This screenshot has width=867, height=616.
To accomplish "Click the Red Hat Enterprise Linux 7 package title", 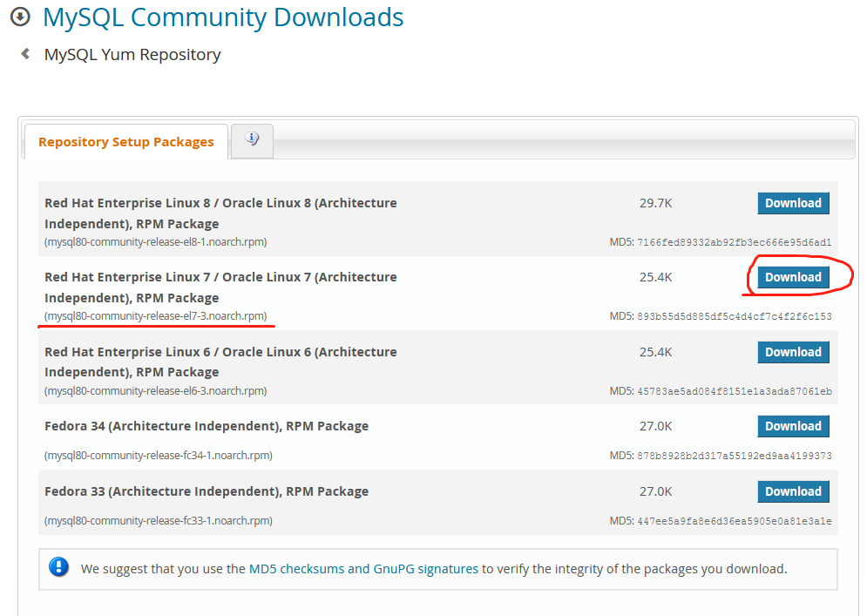I will pyautogui.click(x=220, y=288).
